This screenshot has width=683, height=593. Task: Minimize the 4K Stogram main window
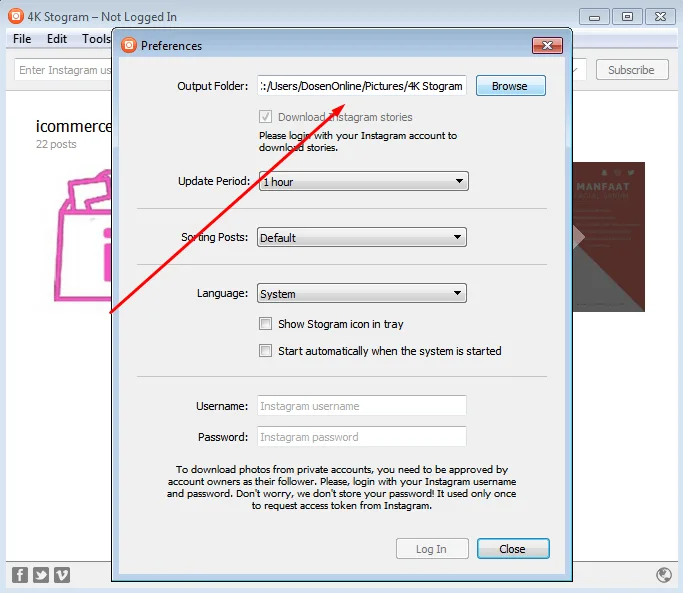coord(594,17)
